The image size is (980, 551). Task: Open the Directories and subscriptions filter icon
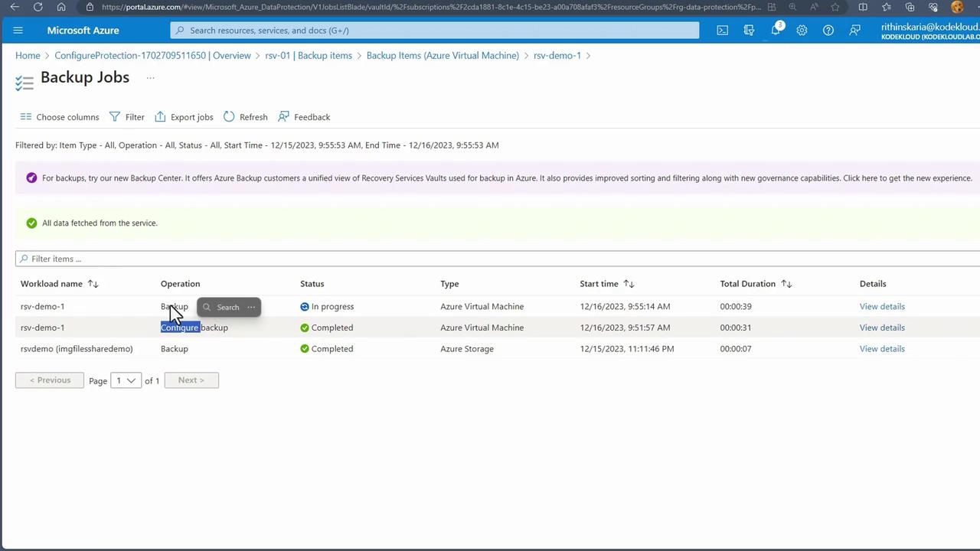coord(749,31)
